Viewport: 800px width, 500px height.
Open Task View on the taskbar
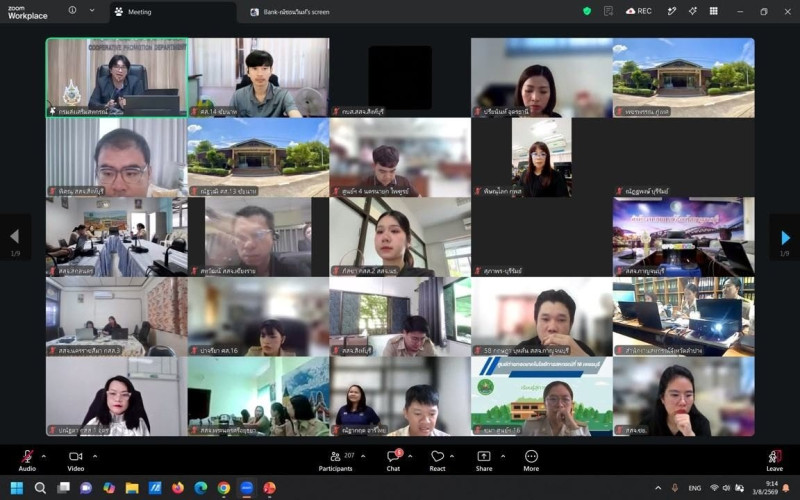[63, 488]
